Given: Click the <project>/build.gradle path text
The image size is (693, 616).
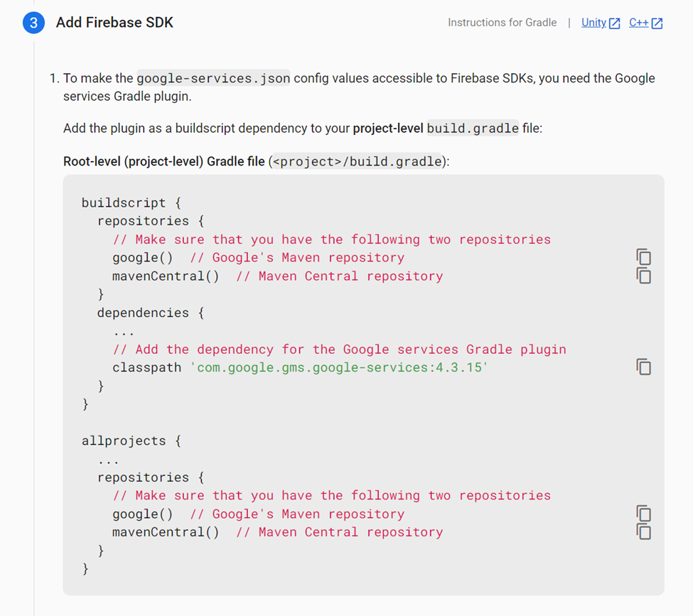Looking at the screenshot, I should pos(357,161).
